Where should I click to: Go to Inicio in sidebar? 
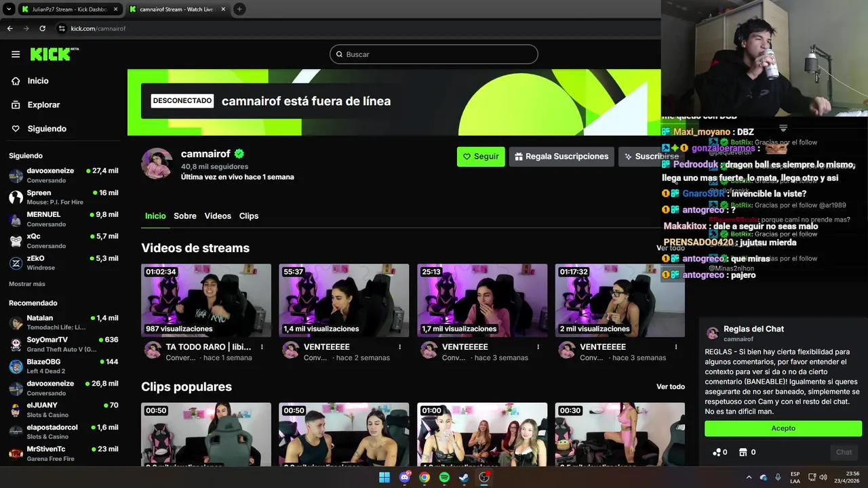39,81
